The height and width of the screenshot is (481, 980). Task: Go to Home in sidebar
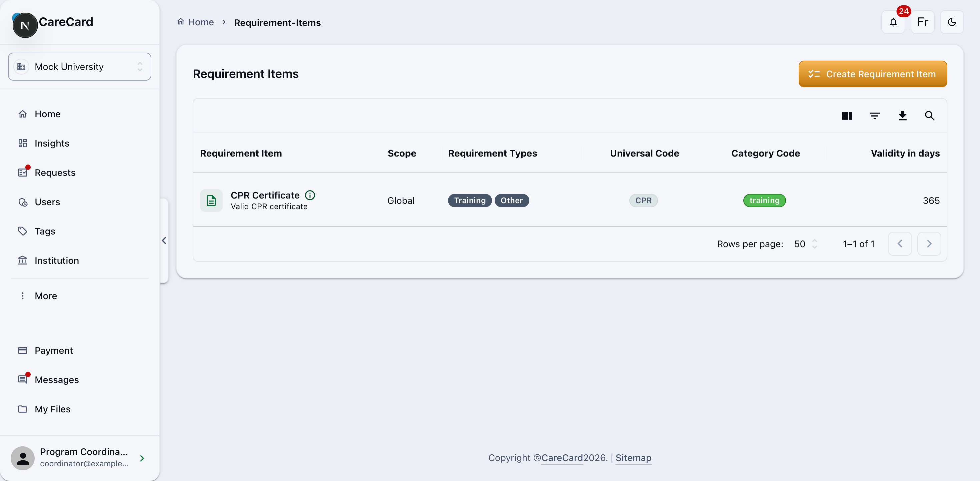click(80, 114)
